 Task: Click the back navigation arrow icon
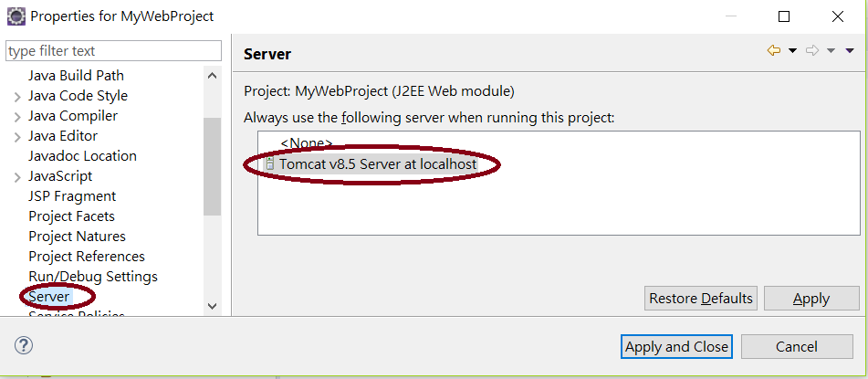[773, 51]
